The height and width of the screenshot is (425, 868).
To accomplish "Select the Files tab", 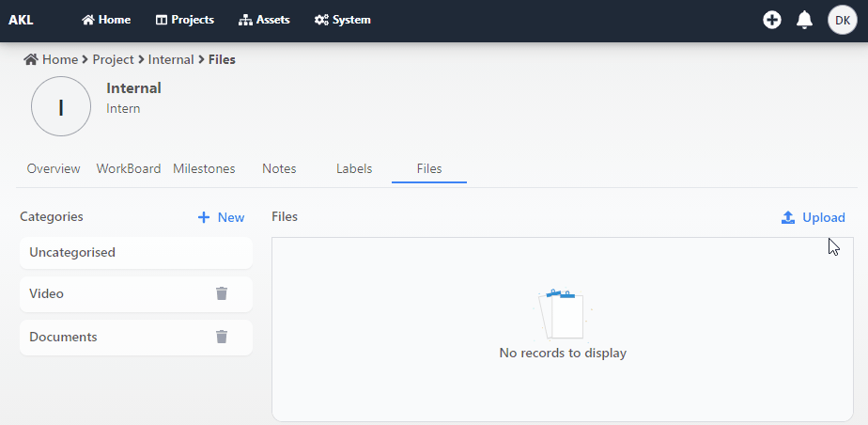I will 429,168.
